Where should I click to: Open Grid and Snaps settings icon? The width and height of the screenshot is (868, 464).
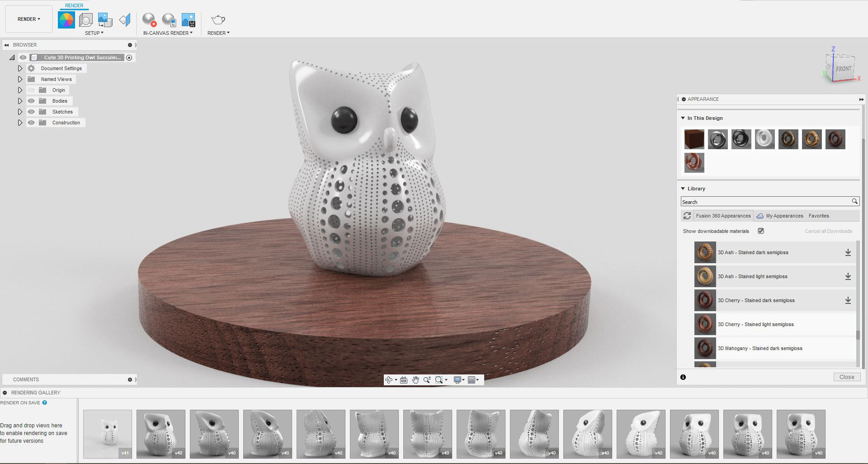472,380
